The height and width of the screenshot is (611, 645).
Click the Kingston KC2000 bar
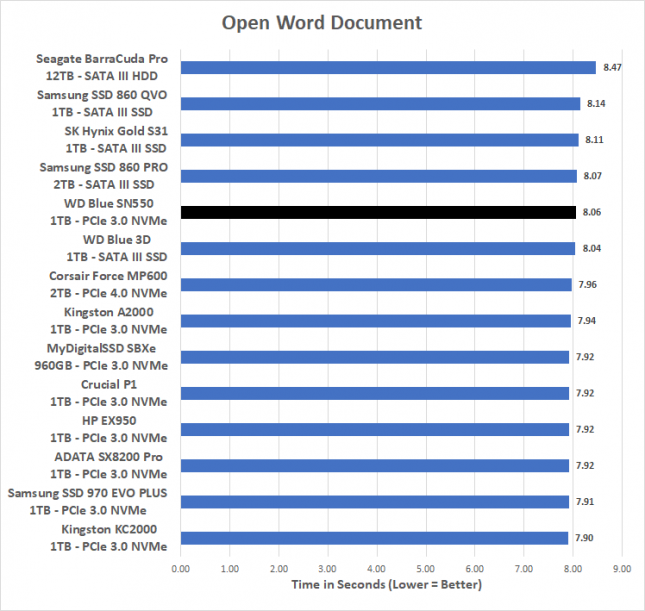point(375,538)
